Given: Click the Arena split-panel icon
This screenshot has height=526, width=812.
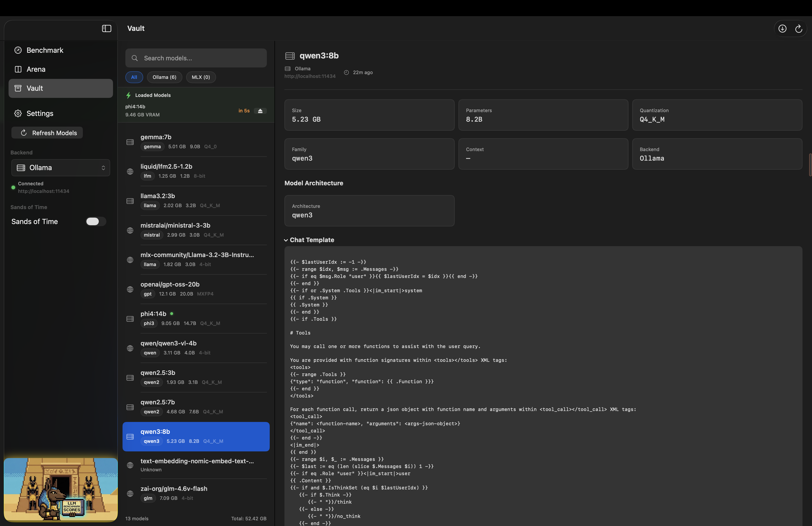Looking at the screenshot, I should pyautogui.click(x=18, y=69).
